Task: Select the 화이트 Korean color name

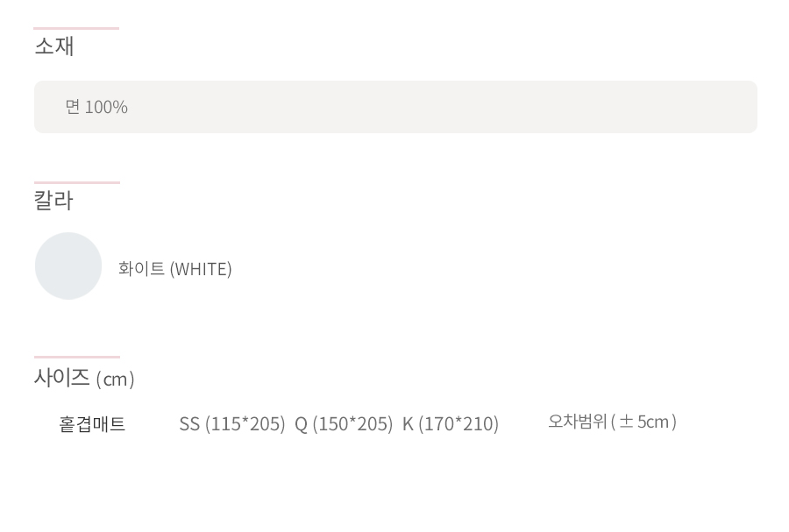Action: point(141,268)
